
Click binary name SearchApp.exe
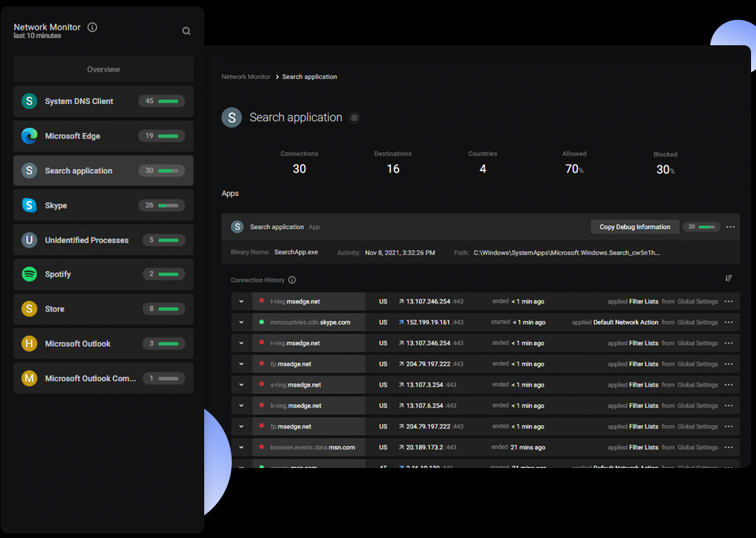pos(296,252)
